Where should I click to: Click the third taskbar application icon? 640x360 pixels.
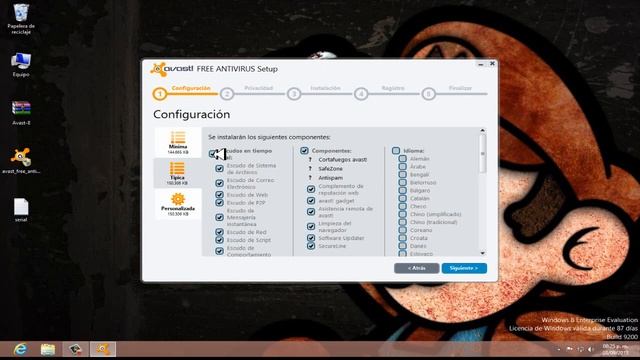75,349
